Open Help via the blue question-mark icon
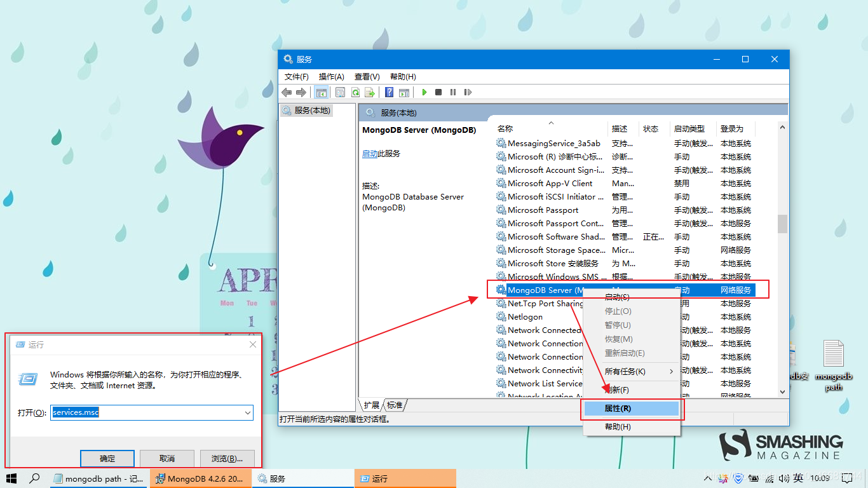 click(x=389, y=92)
